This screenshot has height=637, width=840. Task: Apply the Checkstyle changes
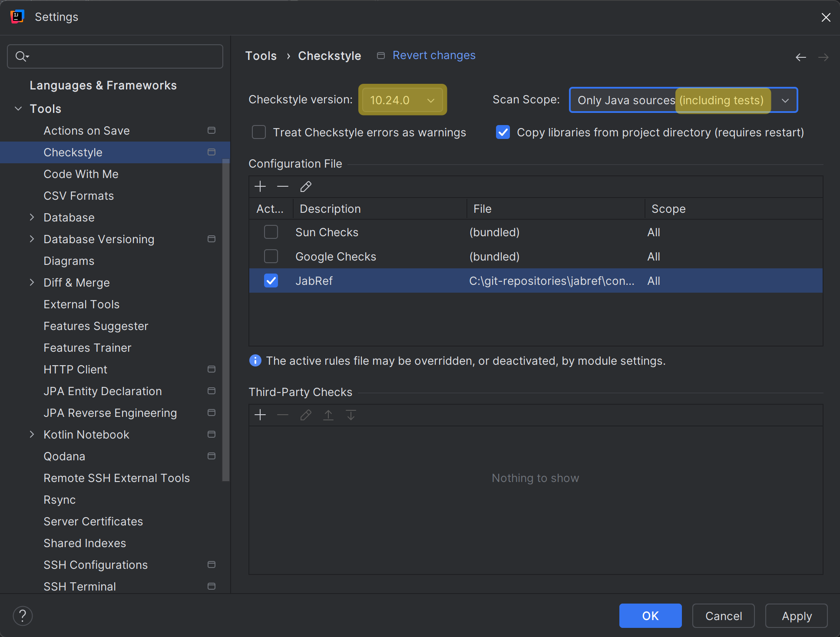pos(796,616)
